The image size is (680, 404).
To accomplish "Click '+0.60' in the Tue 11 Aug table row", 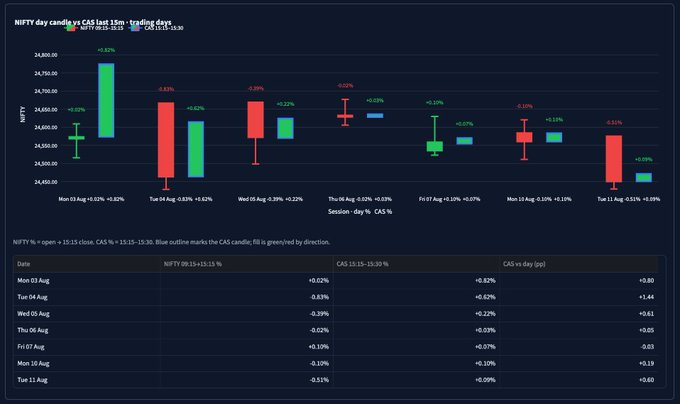I will pyautogui.click(x=646, y=380).
